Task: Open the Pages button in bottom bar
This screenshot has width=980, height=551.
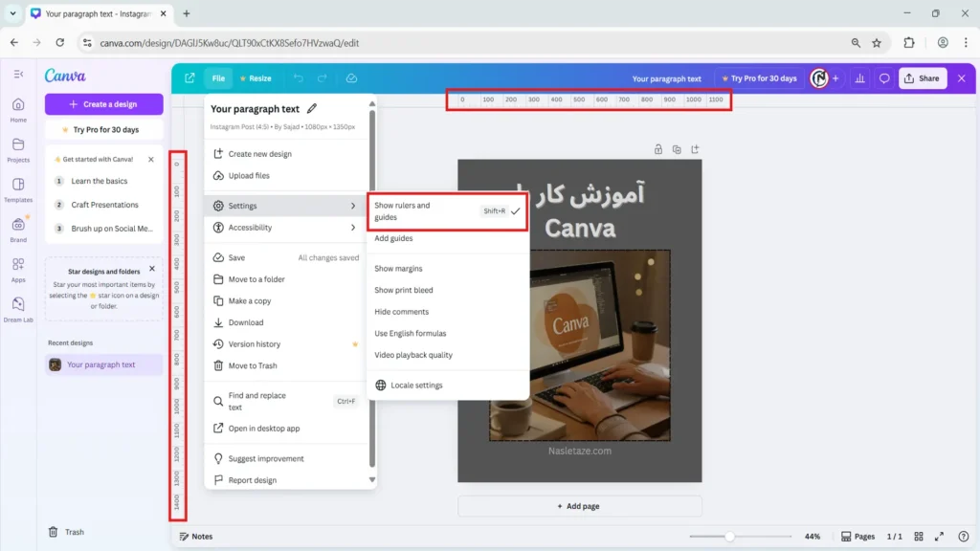Action: click(857, 536)
